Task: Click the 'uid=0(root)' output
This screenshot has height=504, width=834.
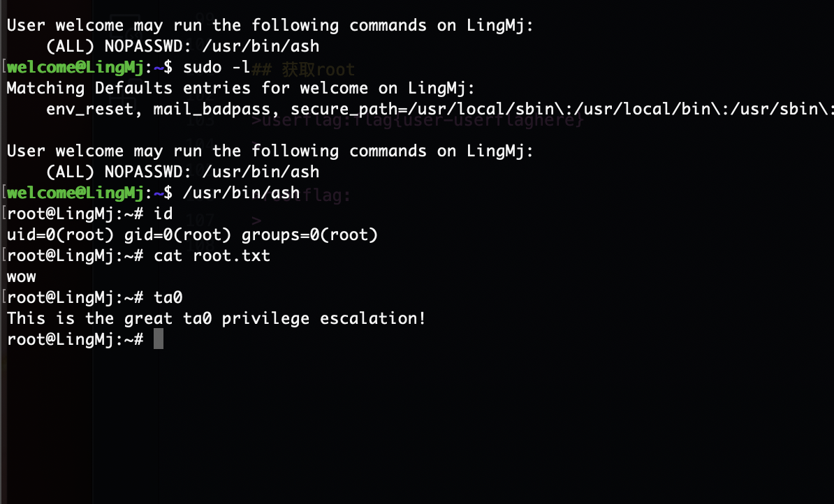Action: coord(60,235)
